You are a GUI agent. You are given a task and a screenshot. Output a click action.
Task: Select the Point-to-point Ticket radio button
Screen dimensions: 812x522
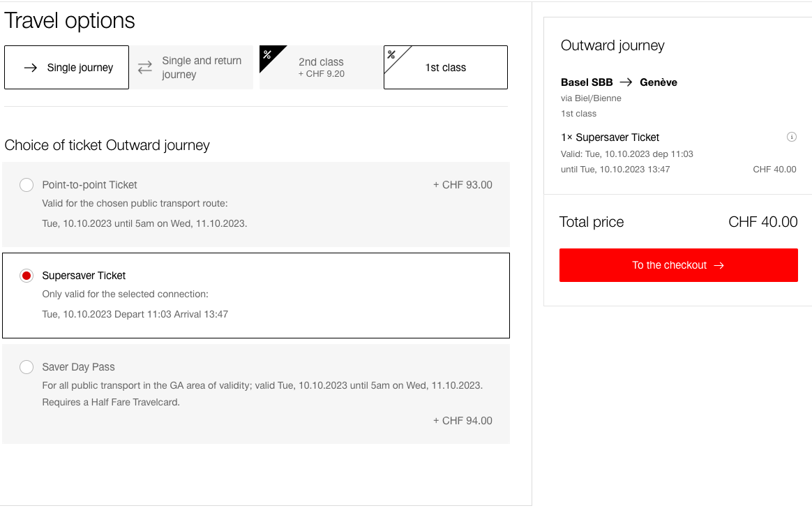click(27, 185)
